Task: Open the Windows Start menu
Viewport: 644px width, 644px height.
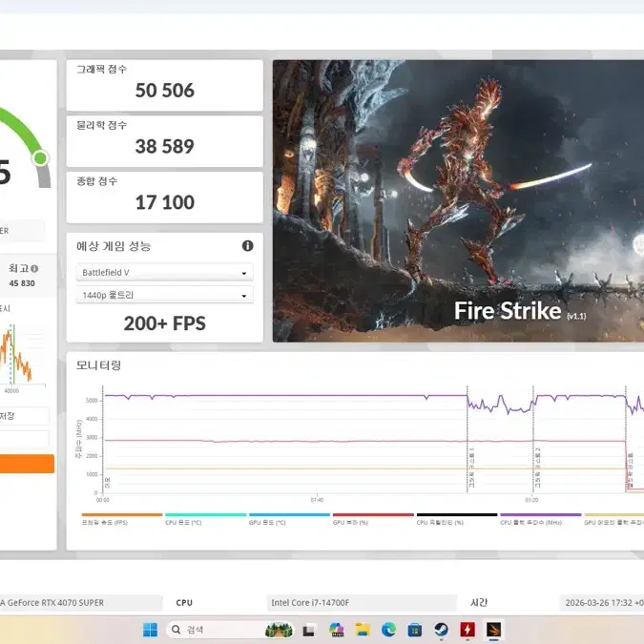Action: (150, 630)
